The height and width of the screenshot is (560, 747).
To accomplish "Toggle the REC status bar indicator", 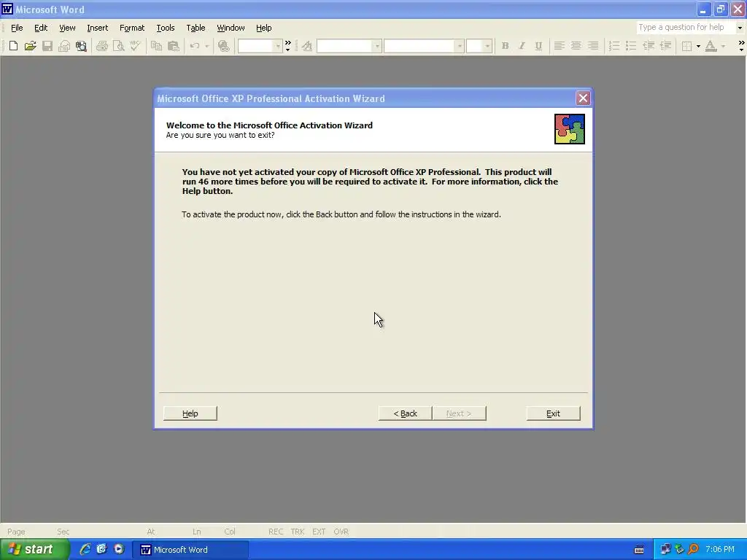I will (275, 532).
